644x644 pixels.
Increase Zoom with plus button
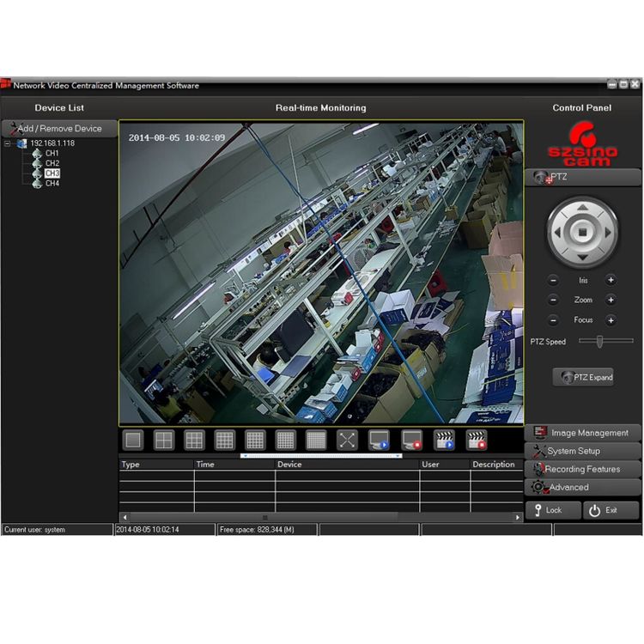[x=611, y=300]
